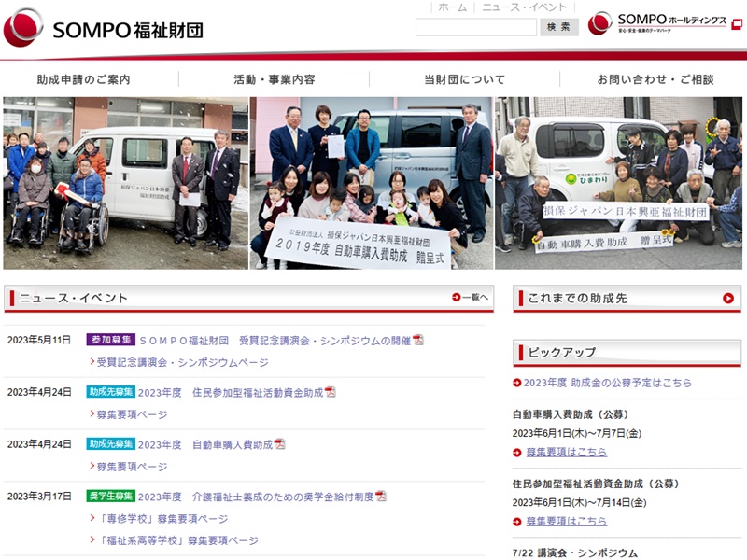
Task: Click the 奨学生募集 green tag
Action: tap(110, 496)
